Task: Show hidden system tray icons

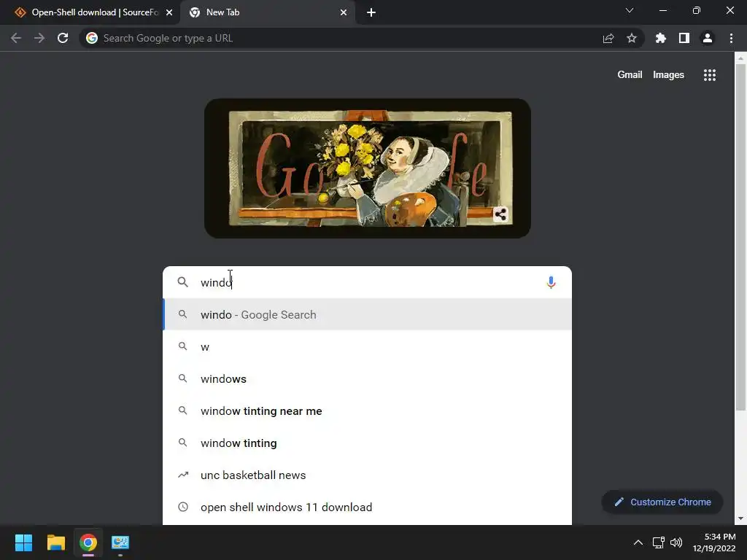Action: (x=638, y=542)
